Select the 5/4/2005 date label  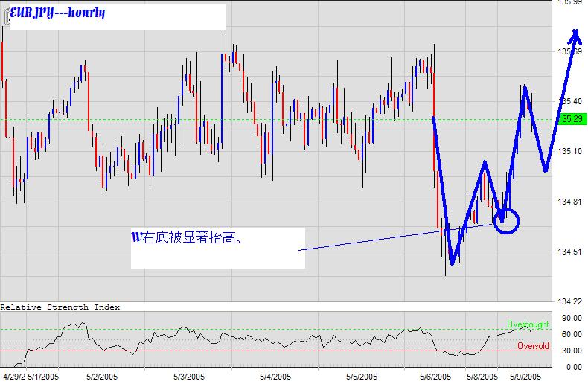pos(275,377)
